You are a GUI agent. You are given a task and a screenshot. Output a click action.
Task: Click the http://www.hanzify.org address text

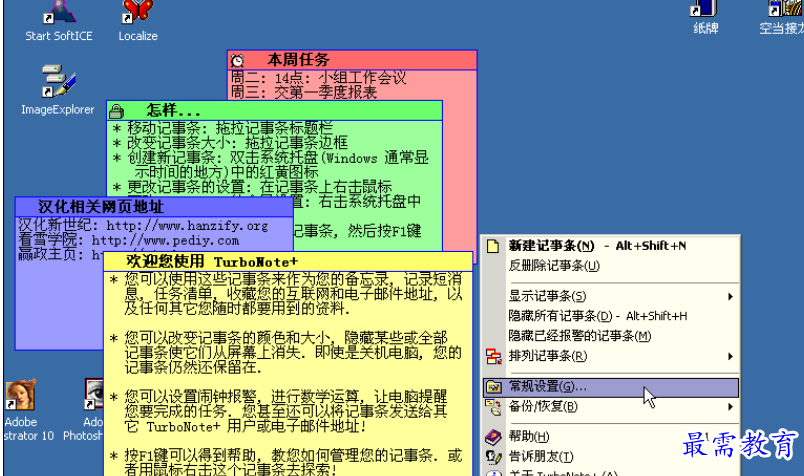[x=187, y=226]
